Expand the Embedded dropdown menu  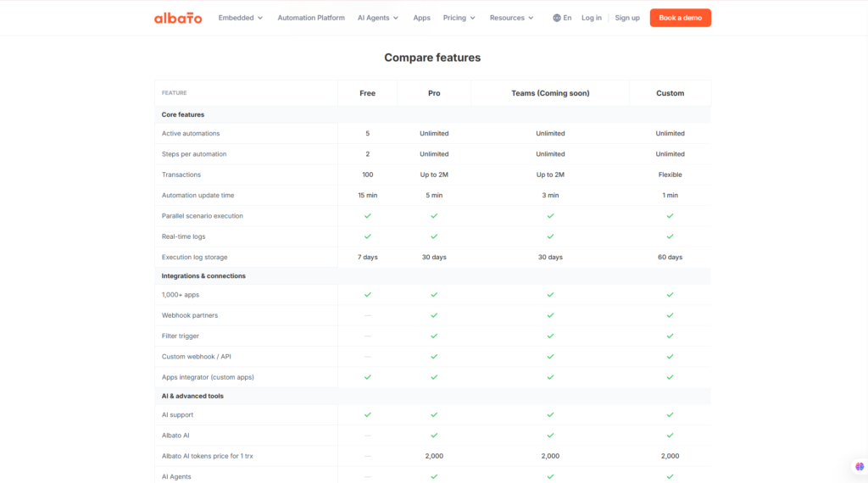tap(240, 18)
